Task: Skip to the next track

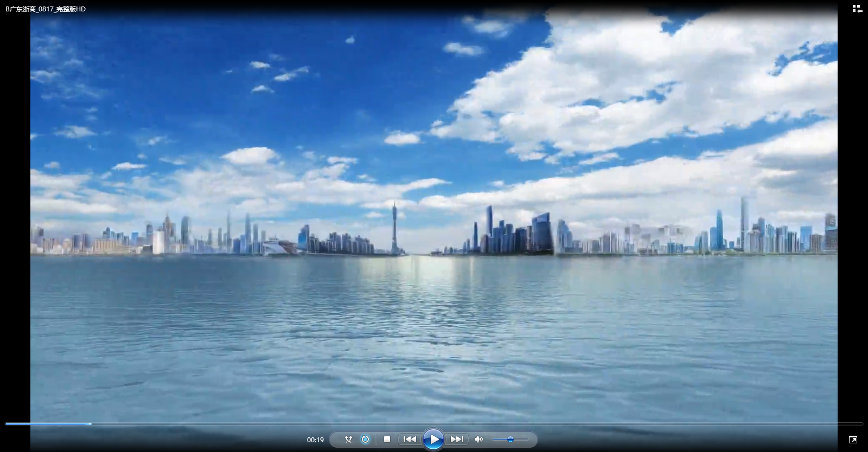Action: (x=457, y=440)
